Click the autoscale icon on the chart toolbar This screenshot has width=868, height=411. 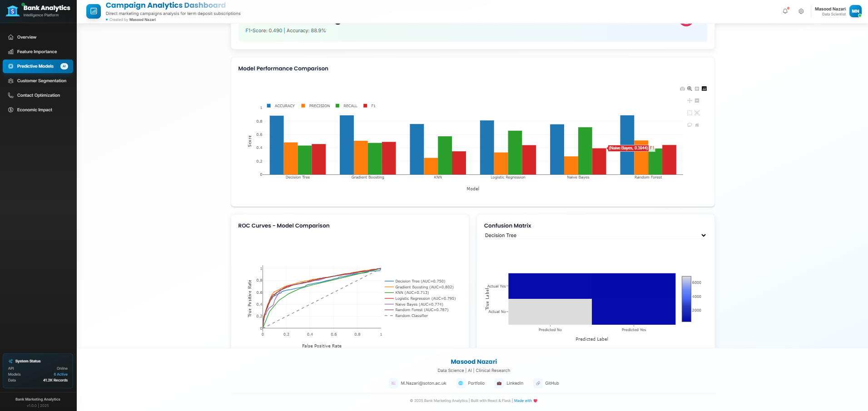pyautogui.click(x=697, y=113)
